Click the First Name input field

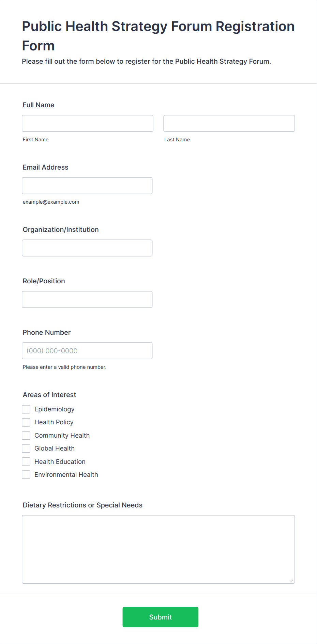coord(88,123)
